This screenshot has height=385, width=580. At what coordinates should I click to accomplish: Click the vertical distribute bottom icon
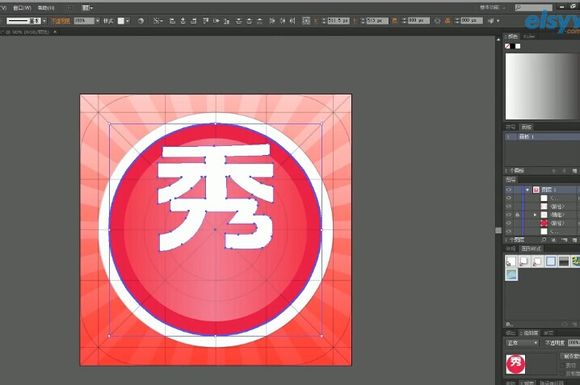click(x=260, y=21)
